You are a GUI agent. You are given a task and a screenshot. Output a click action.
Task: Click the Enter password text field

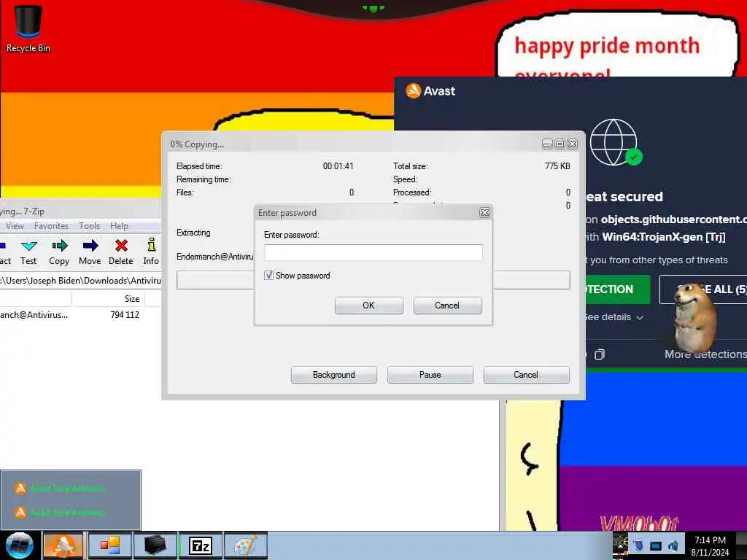(x=373, y=252)
